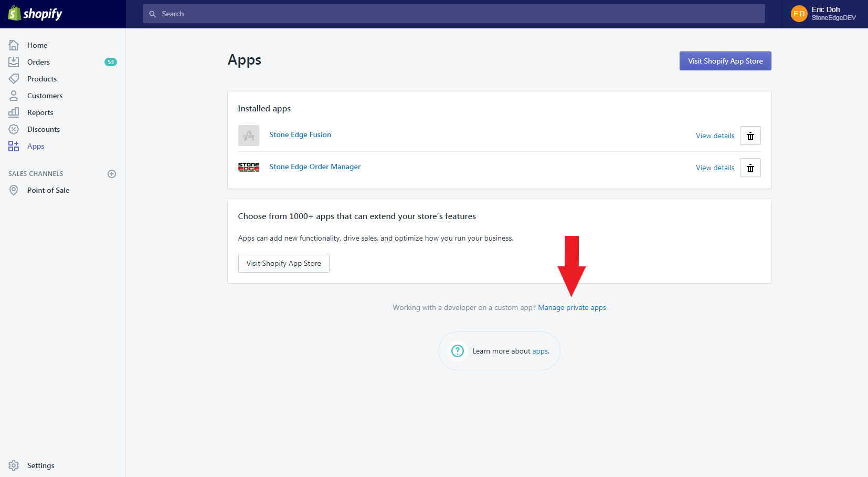The height and width of the screenshot is (477, 868).
Task: Click the Discounts badge icon
Action: point(14,129)
